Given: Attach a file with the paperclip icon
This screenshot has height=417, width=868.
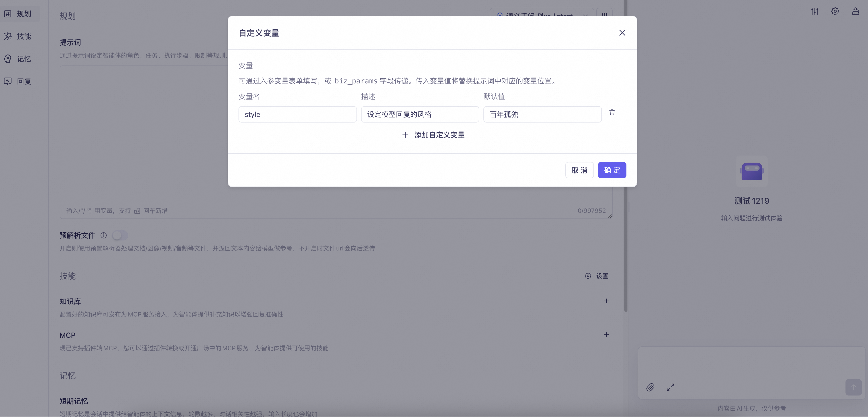Looking at the screenshot, I should pos(650,387).
